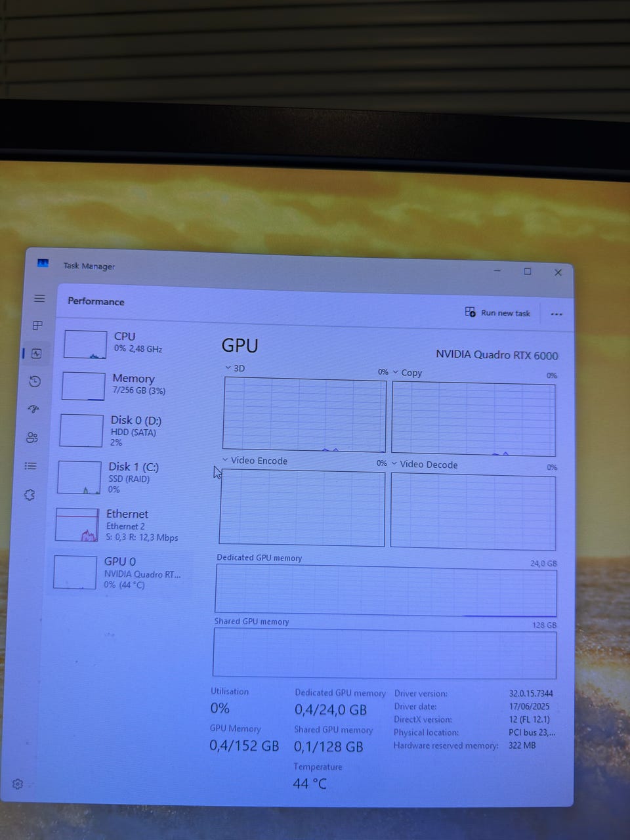The image size is (630, 840).
Task: Click the driver version 32.0.15.7344
Action: point(531,694)
